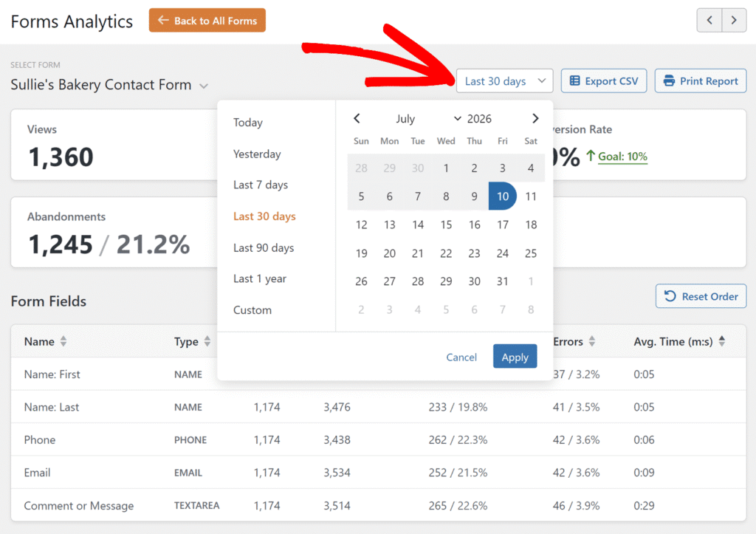Show next month in calendar

click(535, 119)
